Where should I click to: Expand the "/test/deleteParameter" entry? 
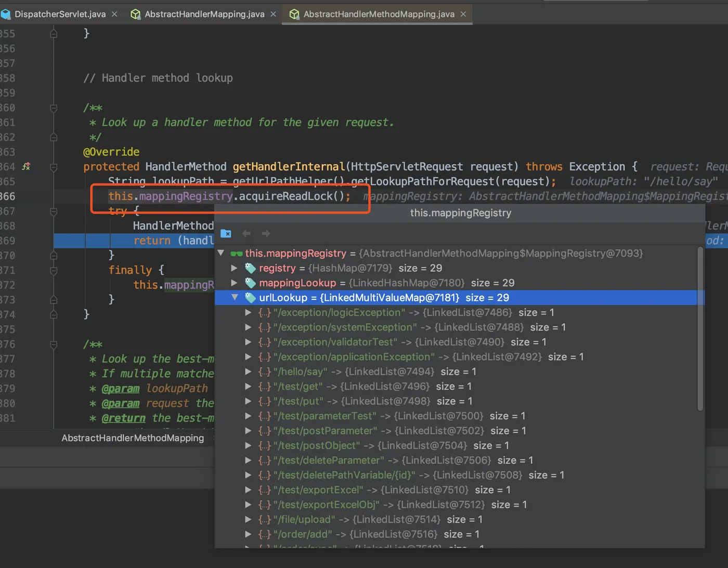[x=249, y=460]
